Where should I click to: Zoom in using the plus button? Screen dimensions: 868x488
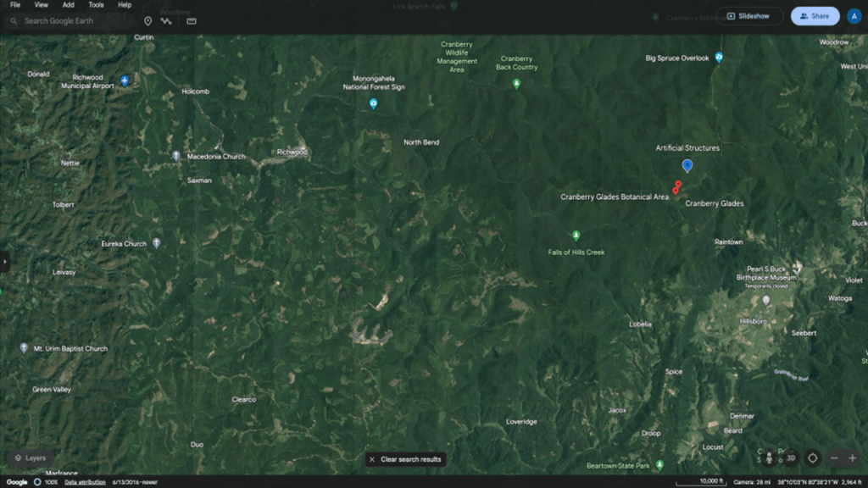[853, 457]
